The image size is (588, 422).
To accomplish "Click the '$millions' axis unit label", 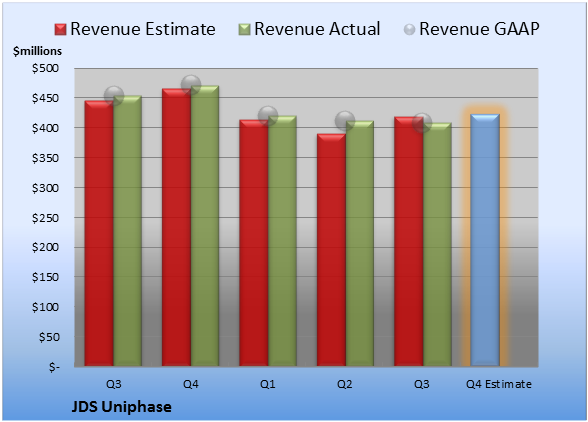I will [37, 51].
